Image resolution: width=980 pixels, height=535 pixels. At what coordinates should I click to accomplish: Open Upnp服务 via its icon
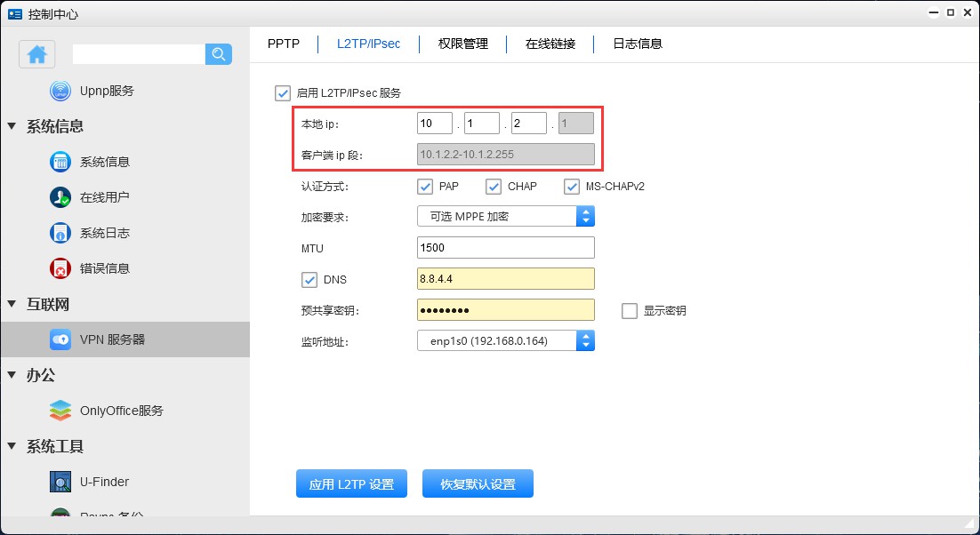click(x=60, y=91)
